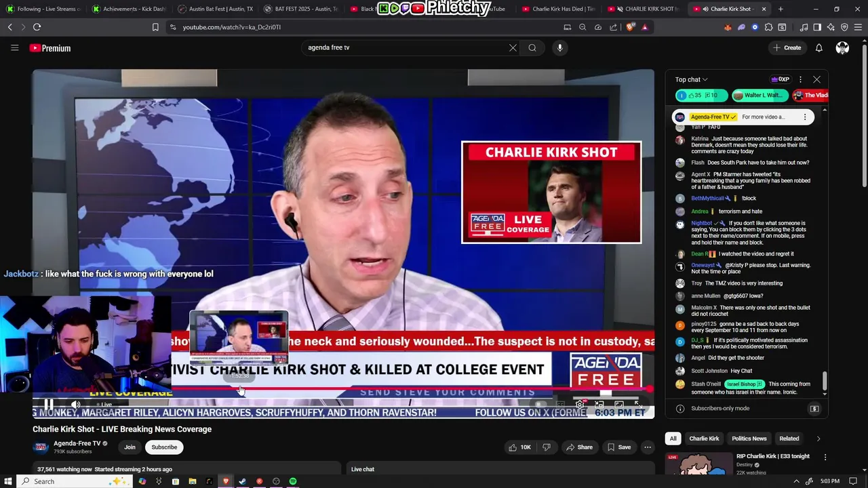Open Leo AI sparkle icon in toolbar
This screenshot has width=868, height=488.
[x=831, y=27]
